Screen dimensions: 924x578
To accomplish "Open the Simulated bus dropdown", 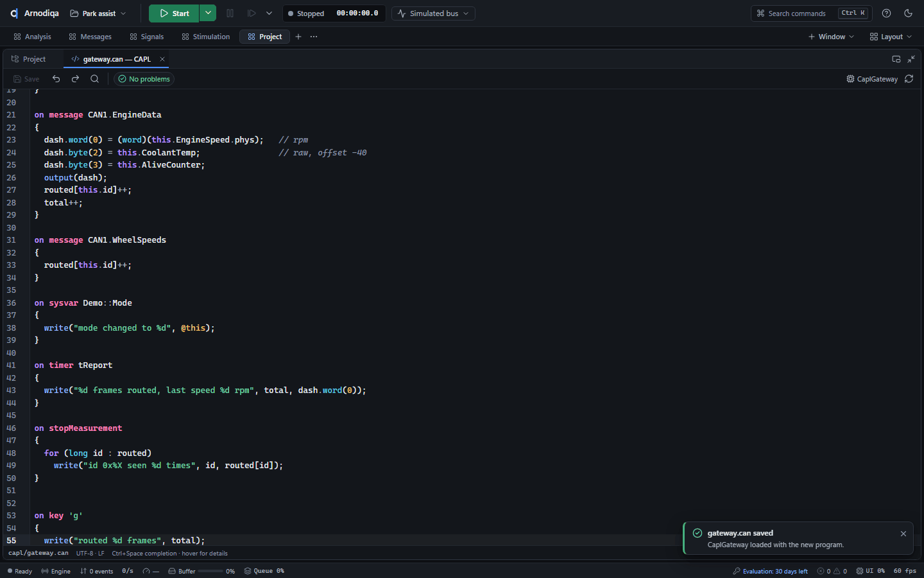I will pos(433,13).
